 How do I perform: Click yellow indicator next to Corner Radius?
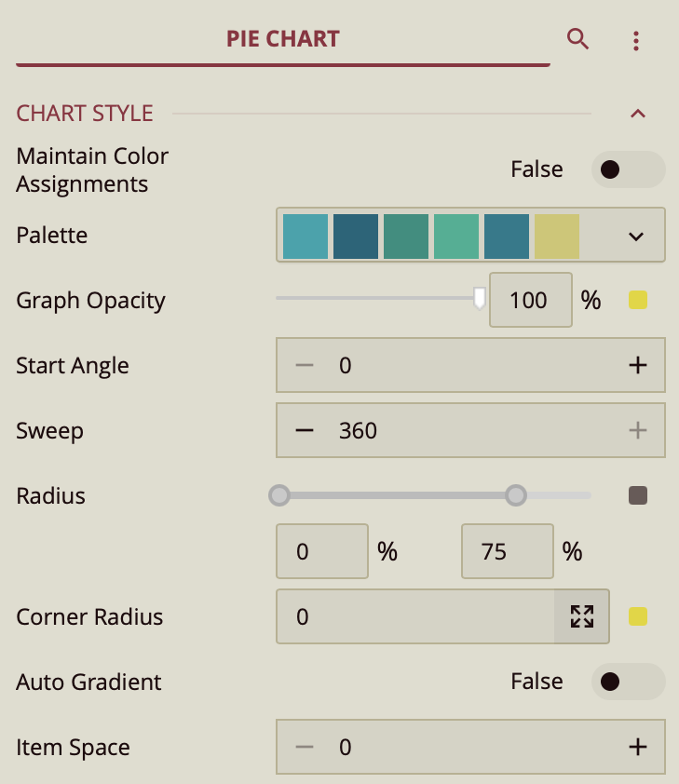638,616
